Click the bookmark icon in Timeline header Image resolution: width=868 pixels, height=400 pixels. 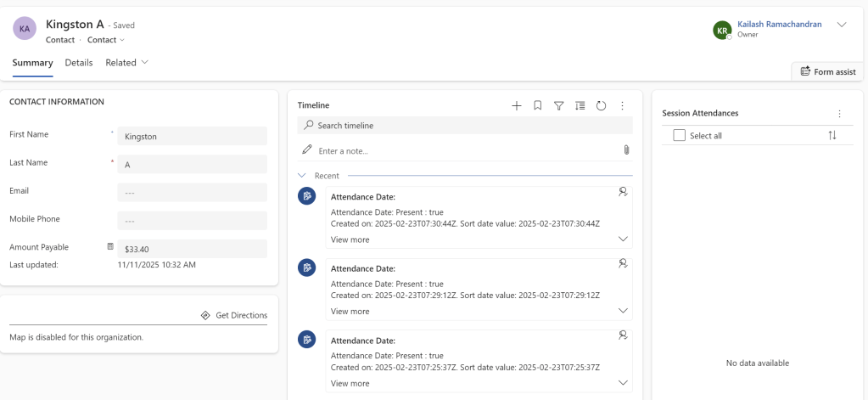point(538,105)
